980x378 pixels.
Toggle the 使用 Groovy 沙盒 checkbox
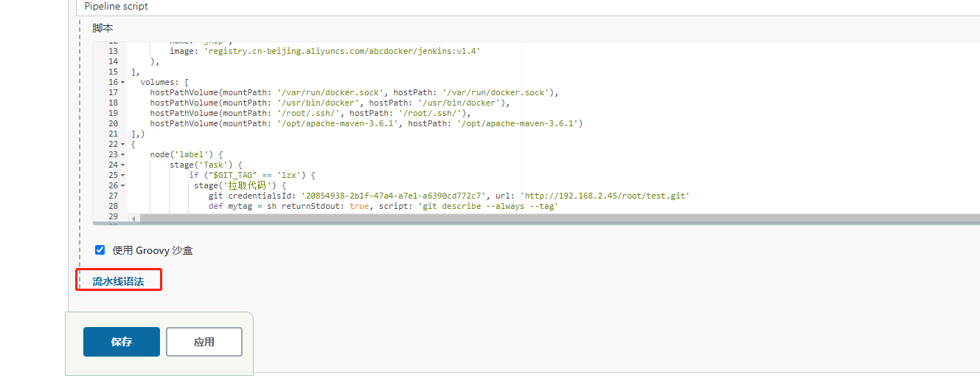click(x=100, y=250)
